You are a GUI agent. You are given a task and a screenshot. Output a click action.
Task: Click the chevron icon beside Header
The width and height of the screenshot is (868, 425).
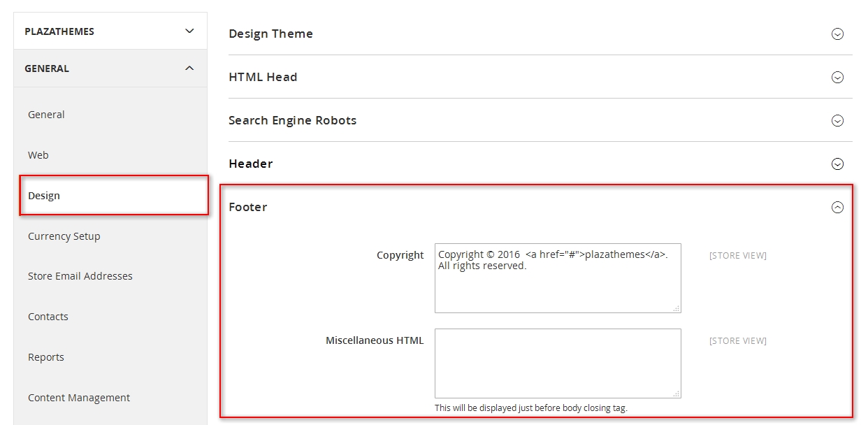[x=837, y=164]
